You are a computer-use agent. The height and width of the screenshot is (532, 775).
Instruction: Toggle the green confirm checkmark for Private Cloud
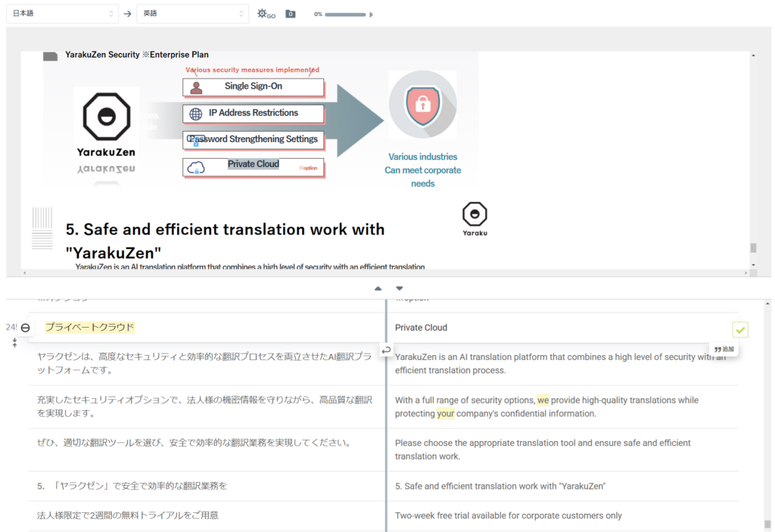[x=740, y=329]
